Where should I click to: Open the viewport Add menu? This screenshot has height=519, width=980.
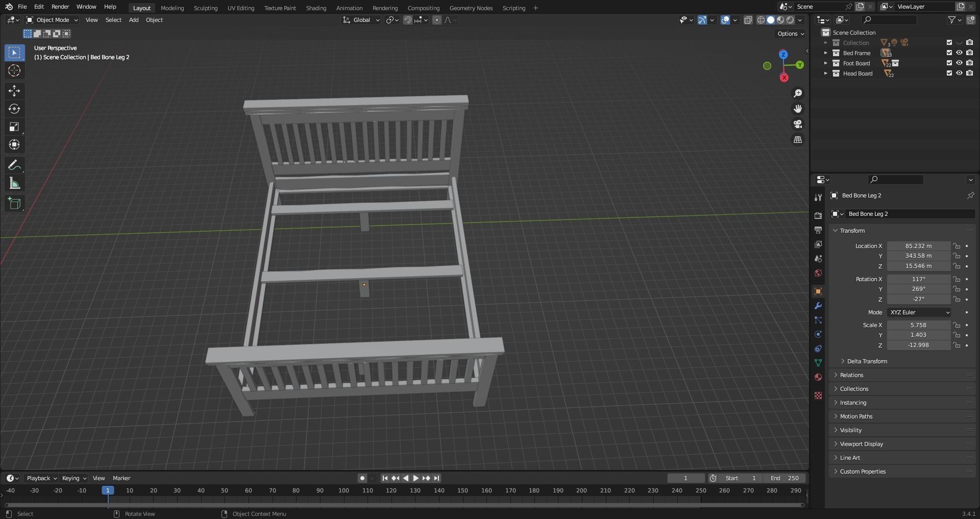coord(134,20)
